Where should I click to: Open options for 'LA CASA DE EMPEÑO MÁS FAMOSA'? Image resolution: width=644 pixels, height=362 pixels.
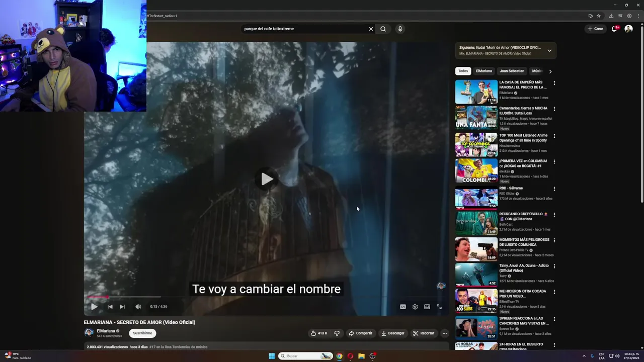coord(554,83)
